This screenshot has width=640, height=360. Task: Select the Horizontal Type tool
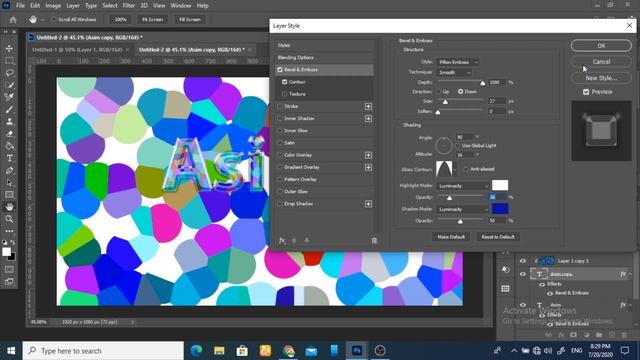[9, 158]
